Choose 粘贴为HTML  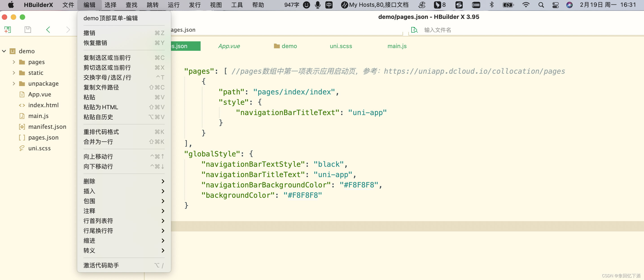124,107
